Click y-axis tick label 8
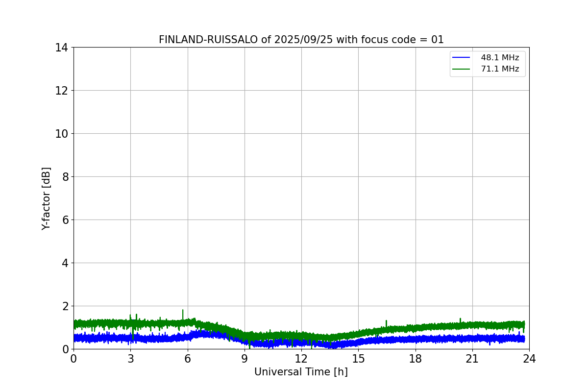588x392 pixels. (x=65, y=177)
